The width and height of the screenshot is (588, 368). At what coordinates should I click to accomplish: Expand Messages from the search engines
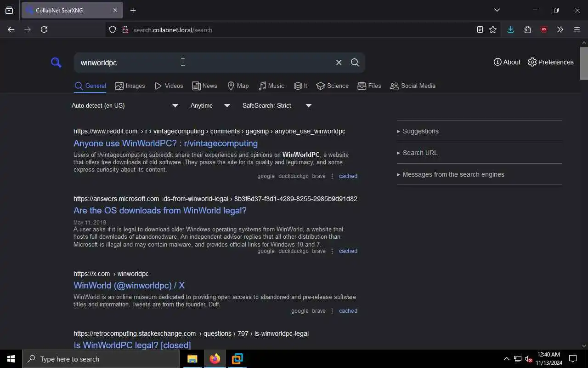coord(479,174)
